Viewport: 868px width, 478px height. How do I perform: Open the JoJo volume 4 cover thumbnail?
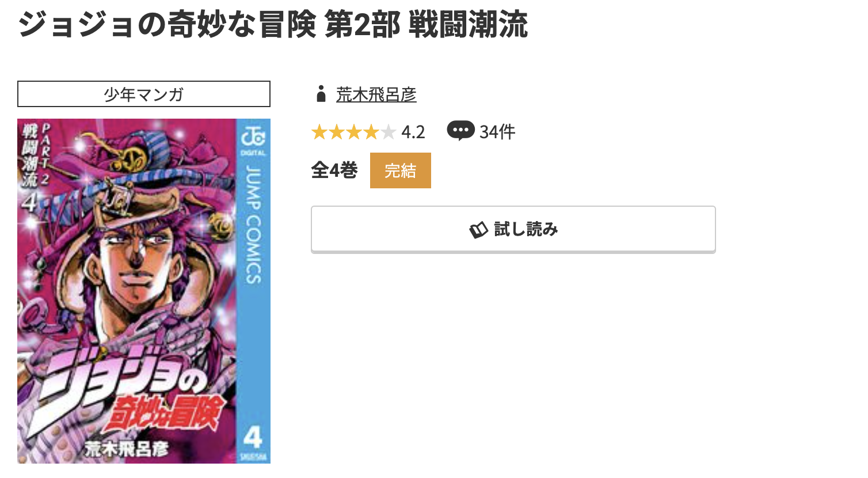click(144, 291)
